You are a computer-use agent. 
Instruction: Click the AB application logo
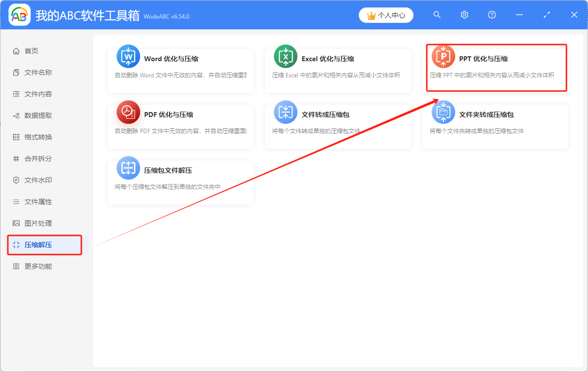click(x=20, y=15)
